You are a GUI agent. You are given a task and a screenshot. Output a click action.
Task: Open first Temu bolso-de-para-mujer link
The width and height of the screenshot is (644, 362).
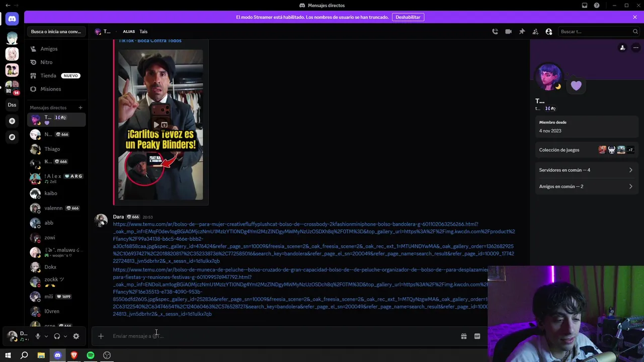314,242
